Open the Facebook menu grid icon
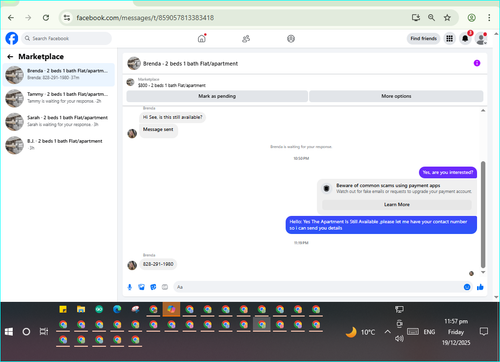This screenshot has height=362, width=500. tap(450, 39)
